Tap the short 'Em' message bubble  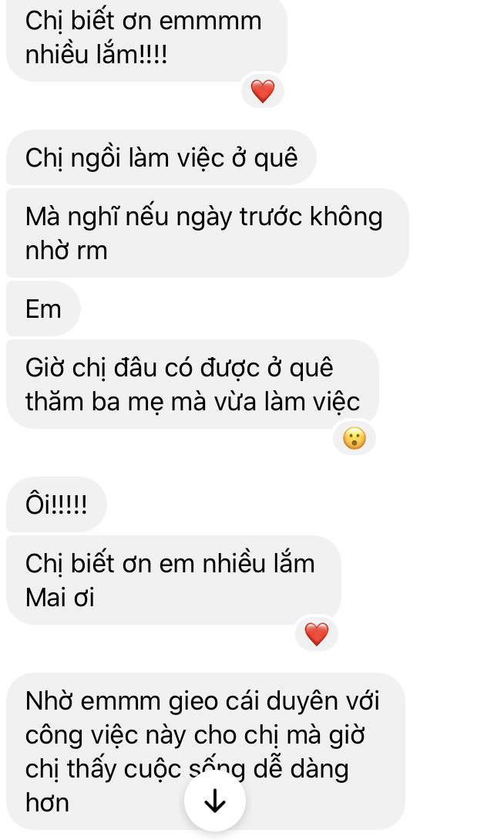click(43, 309)
